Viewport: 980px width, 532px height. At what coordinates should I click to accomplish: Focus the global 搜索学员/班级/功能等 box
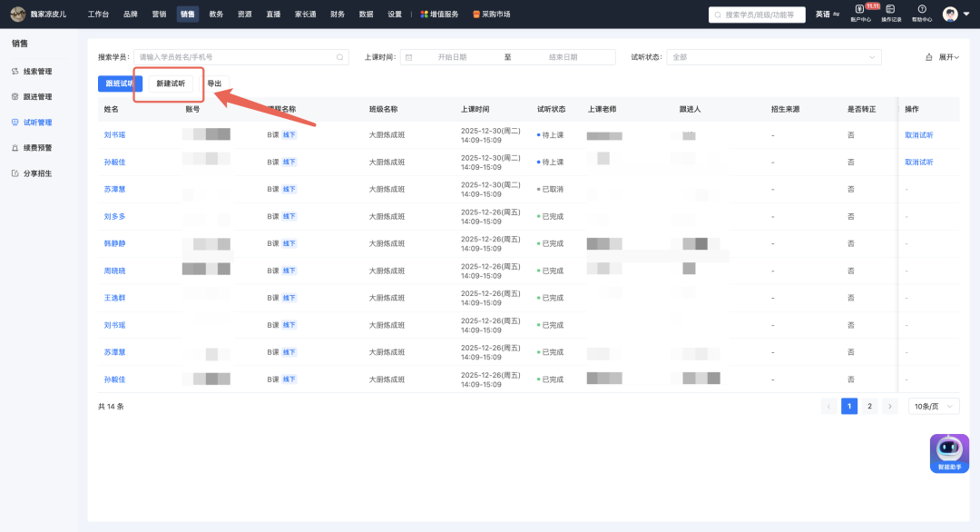[x=757, y=15]
